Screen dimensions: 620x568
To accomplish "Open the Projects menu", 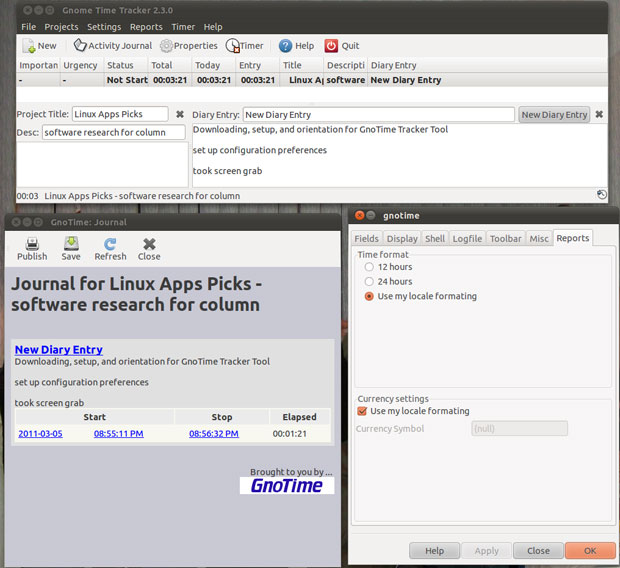I will pyautogui.click(x=61, y=27).
